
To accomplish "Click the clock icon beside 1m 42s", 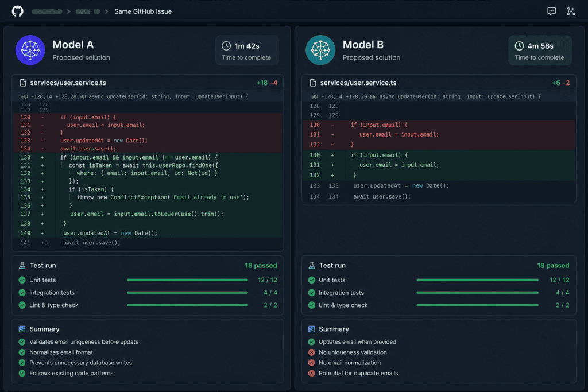I will pos(226,46).
